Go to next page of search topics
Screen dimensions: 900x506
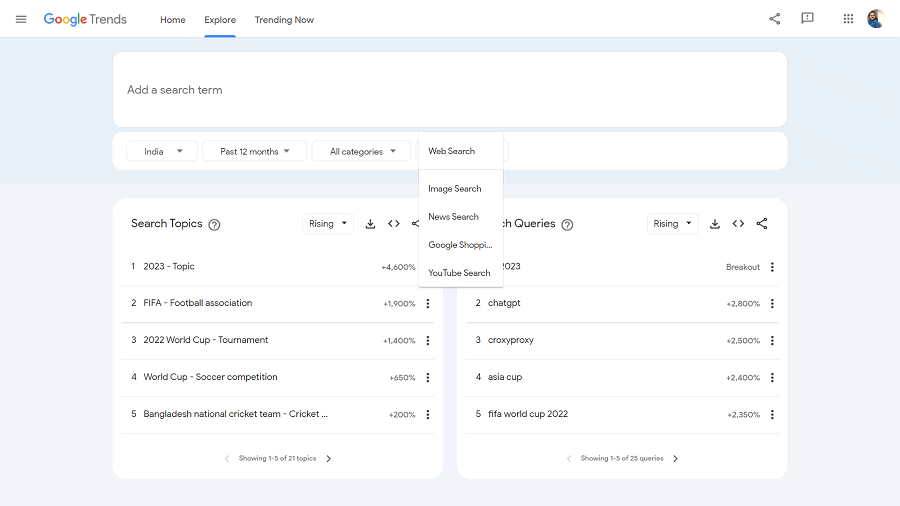point(329,459)
